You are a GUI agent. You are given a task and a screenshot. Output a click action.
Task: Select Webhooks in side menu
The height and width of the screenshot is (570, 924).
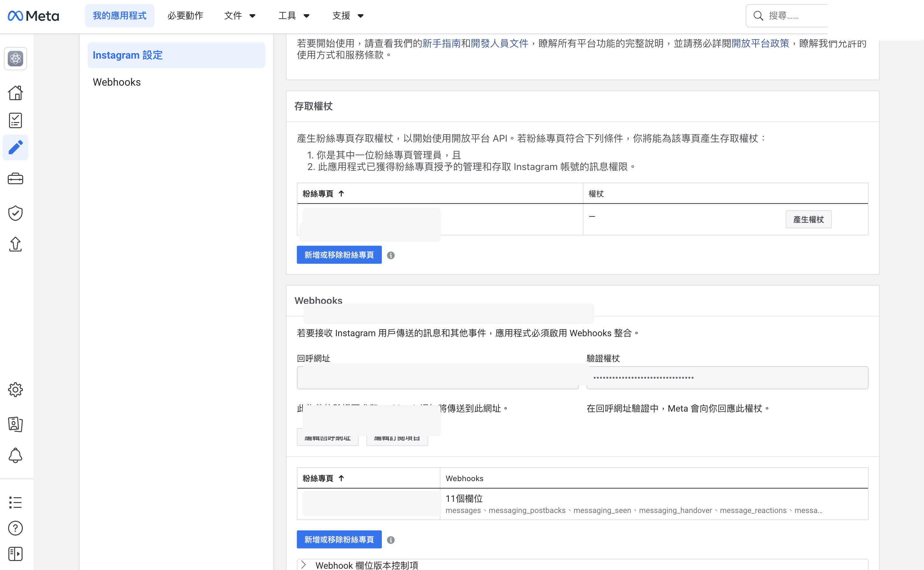click(117, 82)
